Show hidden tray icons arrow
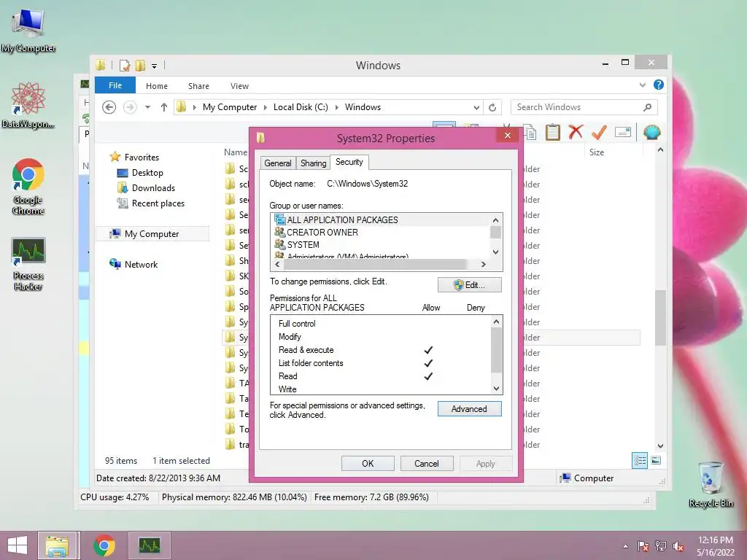 coord(625,546)
